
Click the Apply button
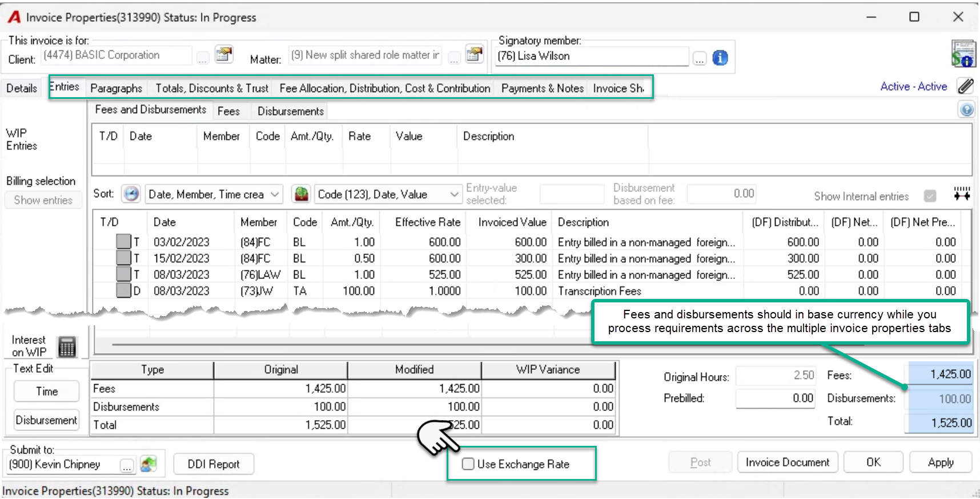tap(941, 462)
